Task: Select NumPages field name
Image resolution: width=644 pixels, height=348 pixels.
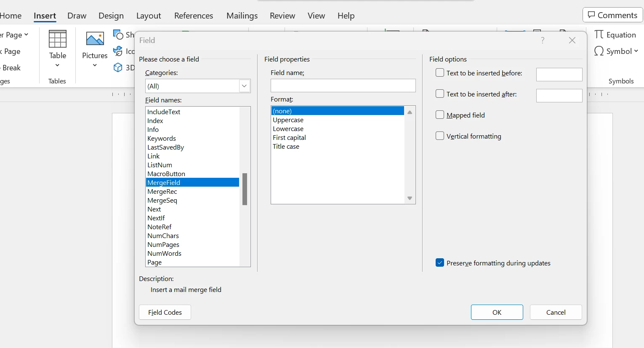Action: 192,244
